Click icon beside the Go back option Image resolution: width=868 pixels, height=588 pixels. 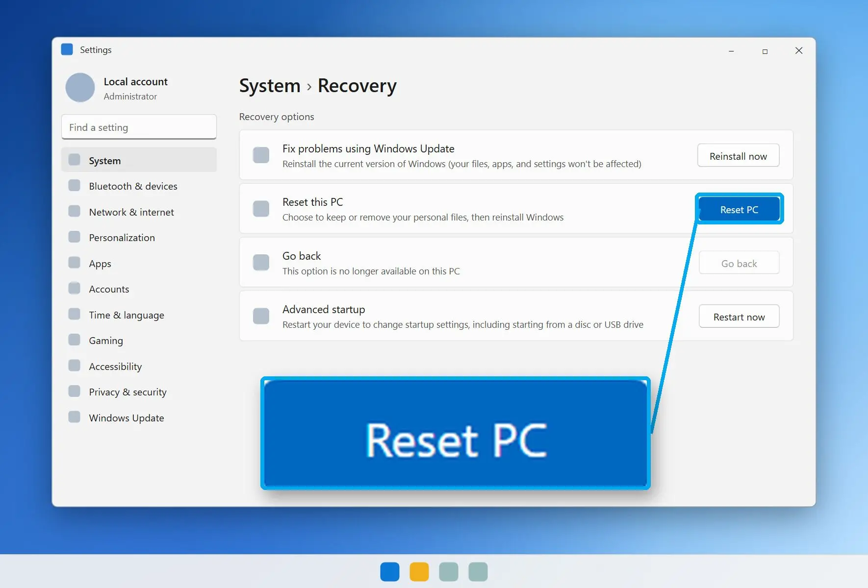[261, 263]
